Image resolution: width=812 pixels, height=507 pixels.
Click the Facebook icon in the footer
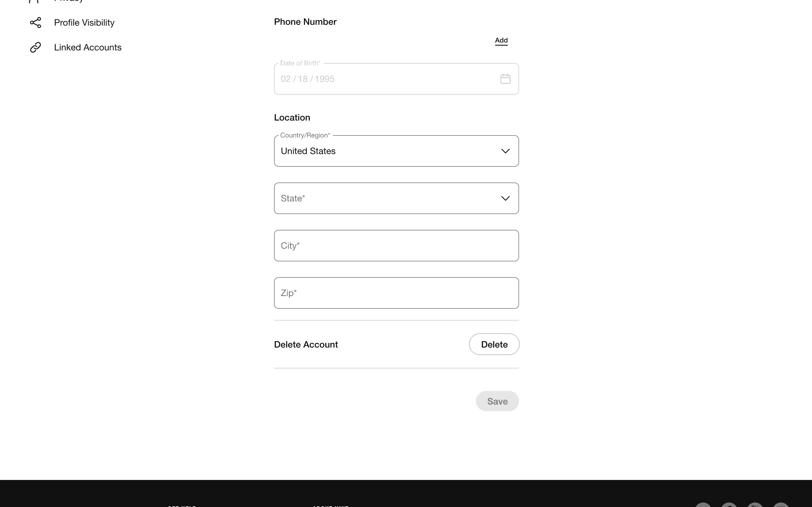coord(729,505)
